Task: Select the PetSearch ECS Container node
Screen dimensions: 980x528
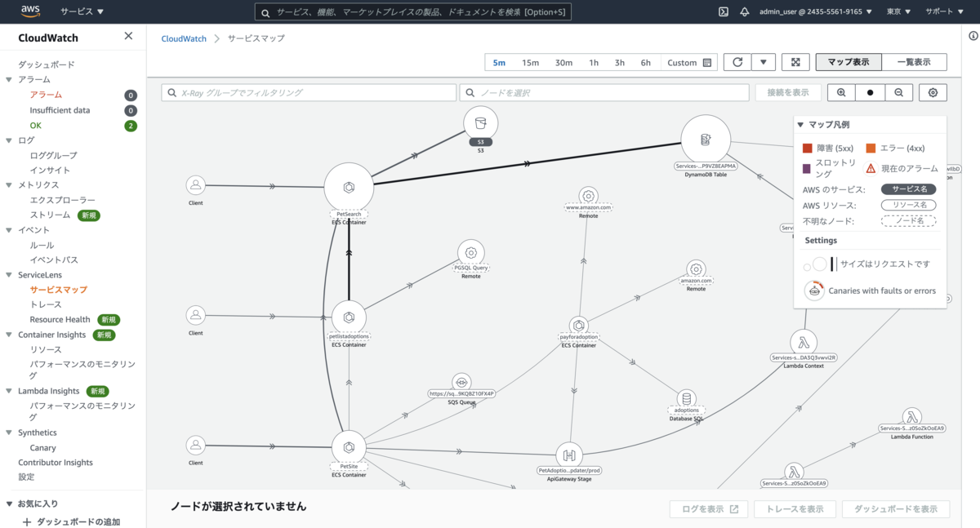Action: pyautogui.click(x=349, y=188)
